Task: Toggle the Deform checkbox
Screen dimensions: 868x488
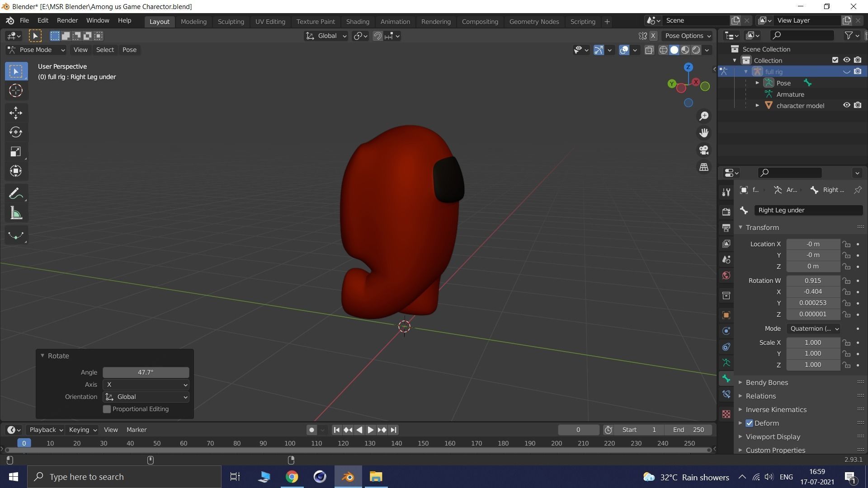Action: pos(750,423)
